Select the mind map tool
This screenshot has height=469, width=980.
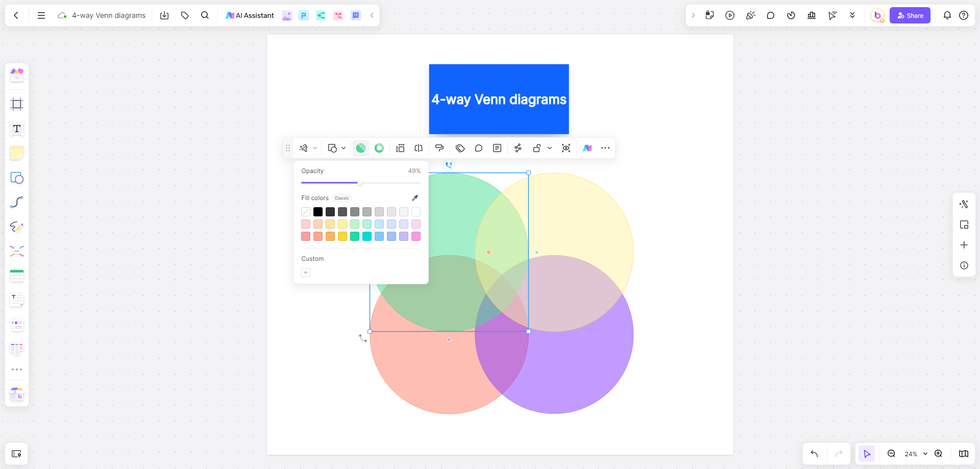pyautogui.click(x=17, y=251)
